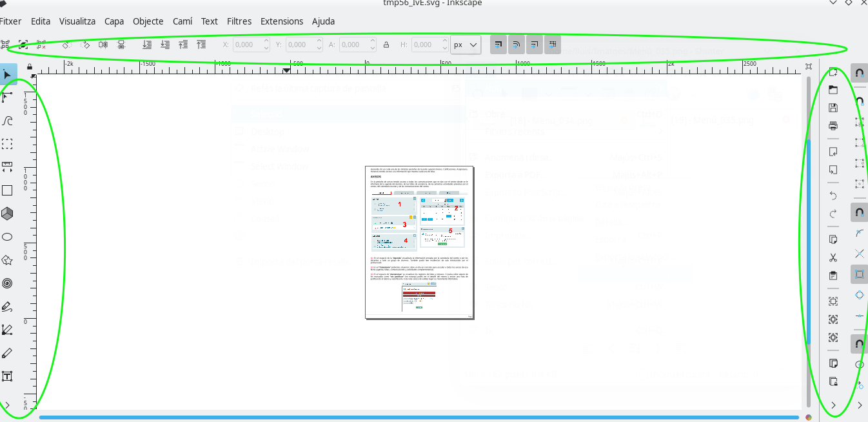Select the Rectangle tool in the toolbox
This screenshot has width=868, height=422.
(7, 190)
